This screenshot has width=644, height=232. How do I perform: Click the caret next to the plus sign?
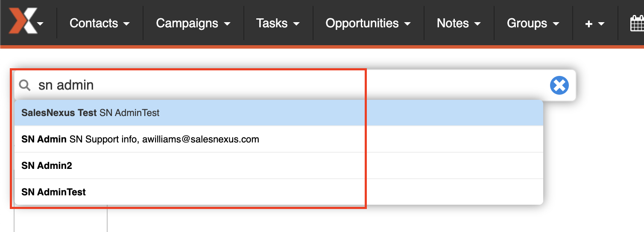click(x=601, y=24)
